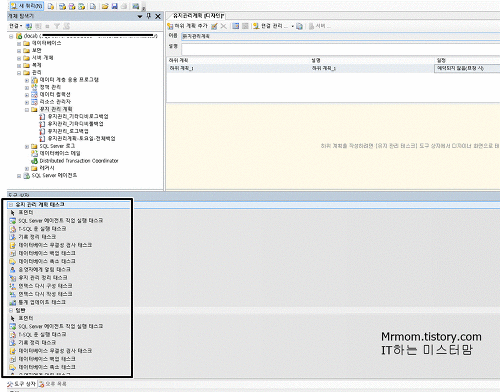The height and width of the screenshot is (392, 500).
Task: Collapse the 일반 toolbox group
Action: click(x=11, y=310)
